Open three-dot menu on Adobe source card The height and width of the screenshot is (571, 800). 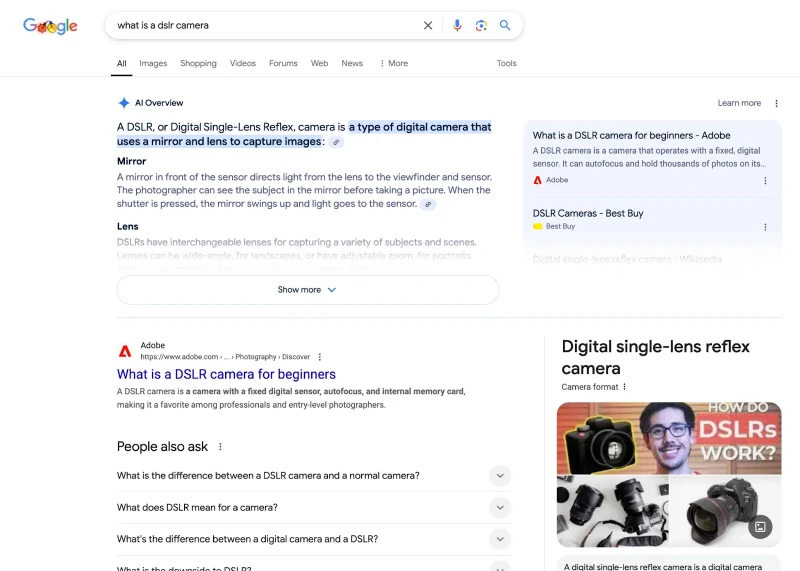[765, 181]
